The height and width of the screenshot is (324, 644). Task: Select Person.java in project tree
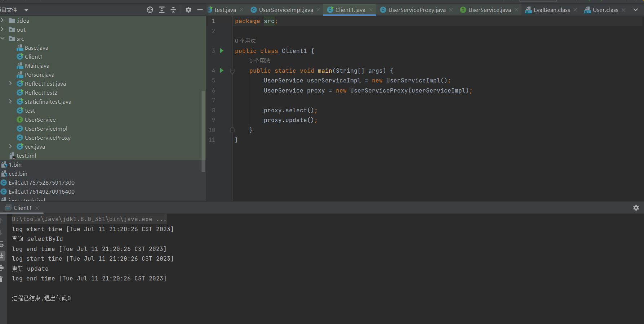[39, 75]
